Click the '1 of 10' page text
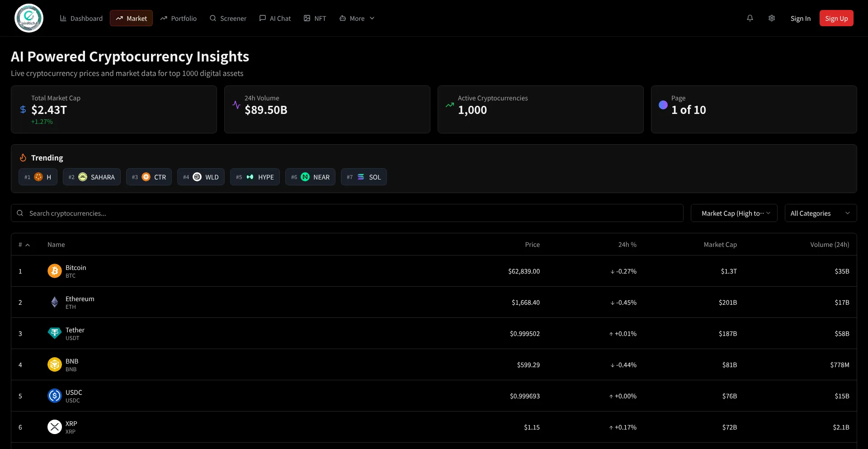 point(689,110)
